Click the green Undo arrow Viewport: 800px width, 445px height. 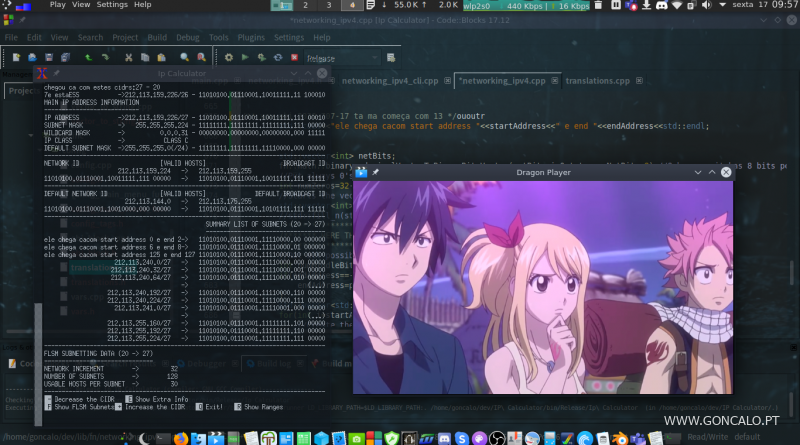(x=88, y=57)
